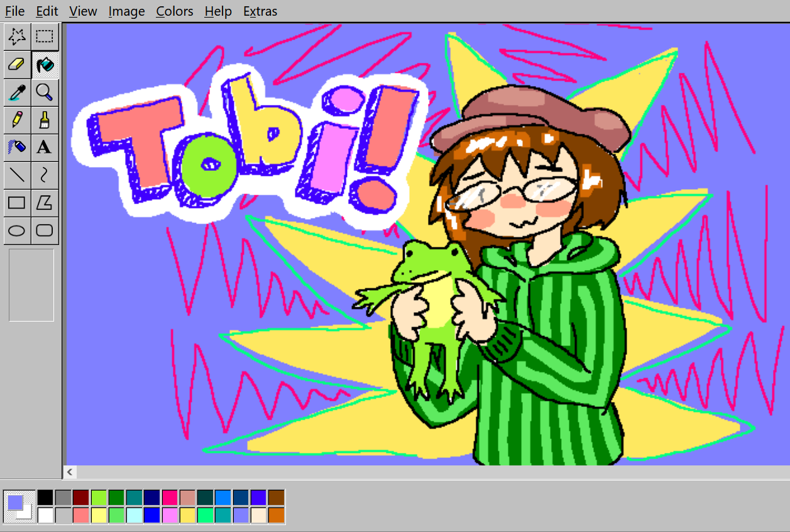The image size is (790, 532).
Task: Select the rectangular Select tool
Action: point(45,37)
